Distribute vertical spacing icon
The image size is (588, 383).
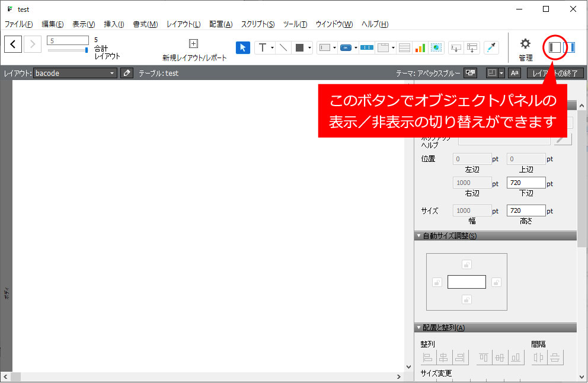point(555,358)
